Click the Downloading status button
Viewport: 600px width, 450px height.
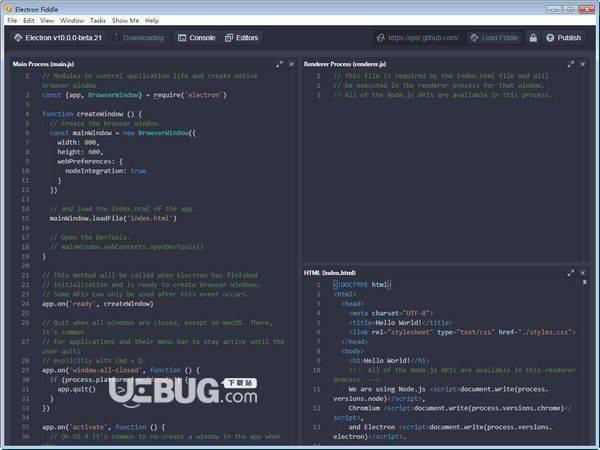(x=139, y=38)
